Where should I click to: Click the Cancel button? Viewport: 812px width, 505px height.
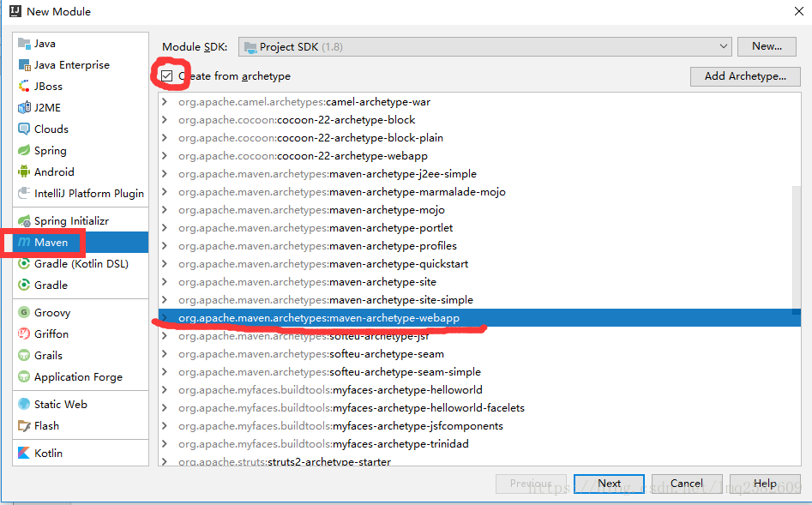click(687, 484)
